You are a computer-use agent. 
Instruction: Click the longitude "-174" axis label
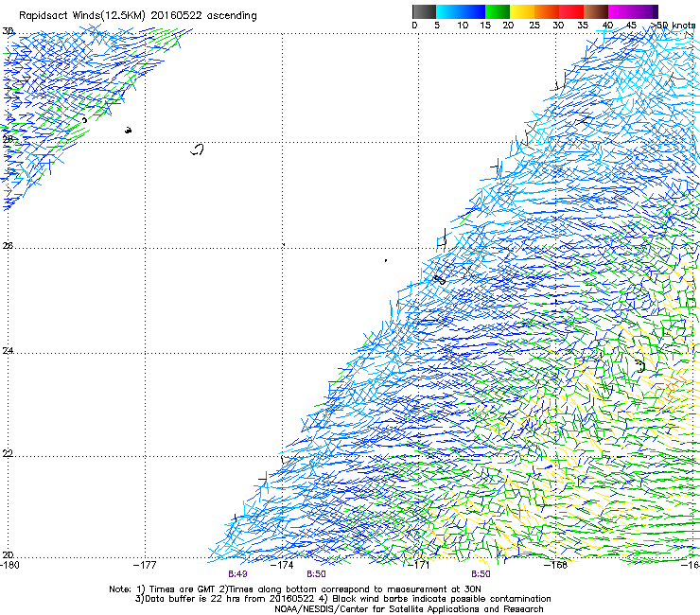click(282, 565)
